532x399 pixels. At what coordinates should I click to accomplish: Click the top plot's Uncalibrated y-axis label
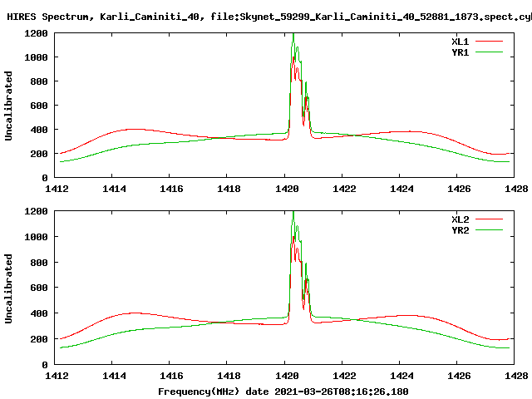click(x=8, y=106)
